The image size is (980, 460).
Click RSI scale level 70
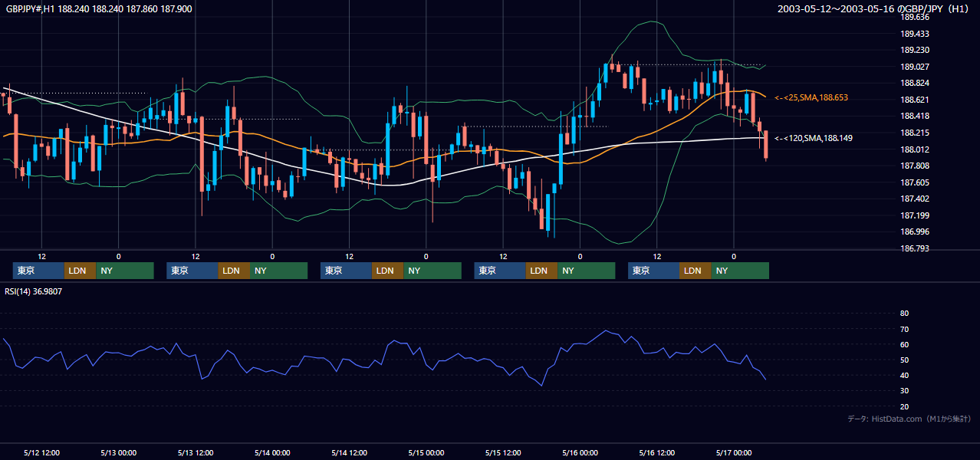click(904, 329)
